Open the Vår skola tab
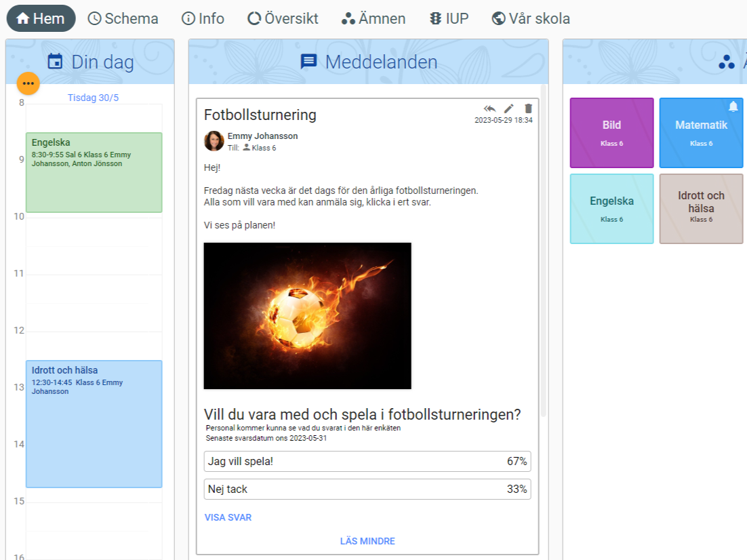Viewport: 747px width, 560px height. tap(531, 18)
